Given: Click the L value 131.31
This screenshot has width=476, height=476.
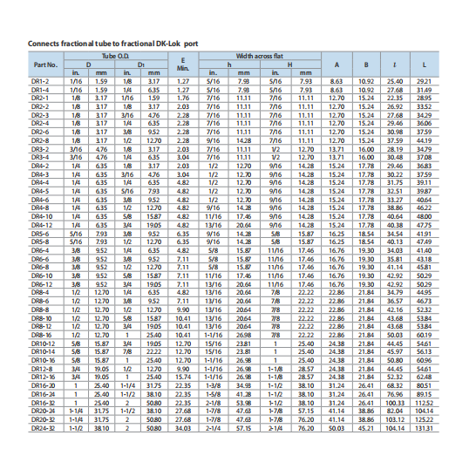Looking at the screenshot, I should [424, 428].
